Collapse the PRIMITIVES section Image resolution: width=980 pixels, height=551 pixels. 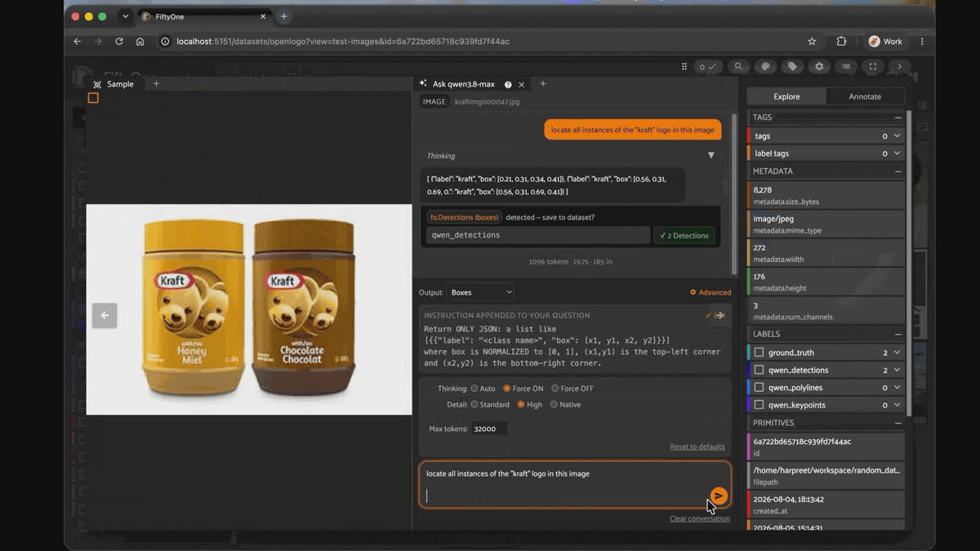(x=898, y=423)
